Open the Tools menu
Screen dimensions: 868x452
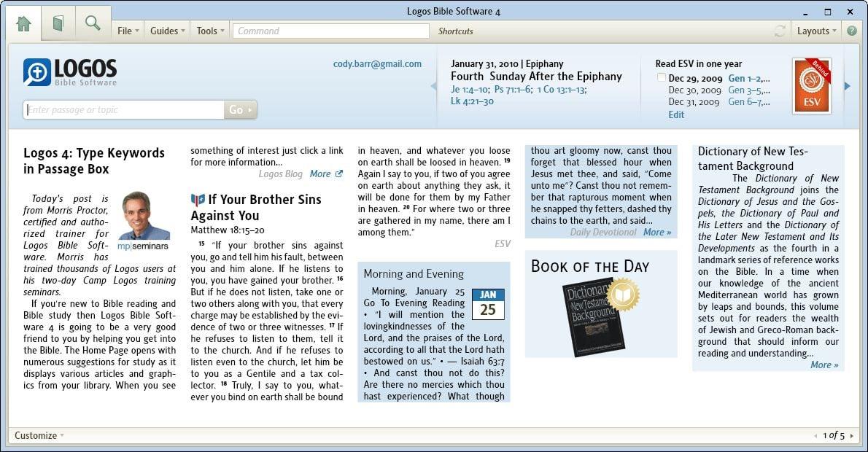210,31
